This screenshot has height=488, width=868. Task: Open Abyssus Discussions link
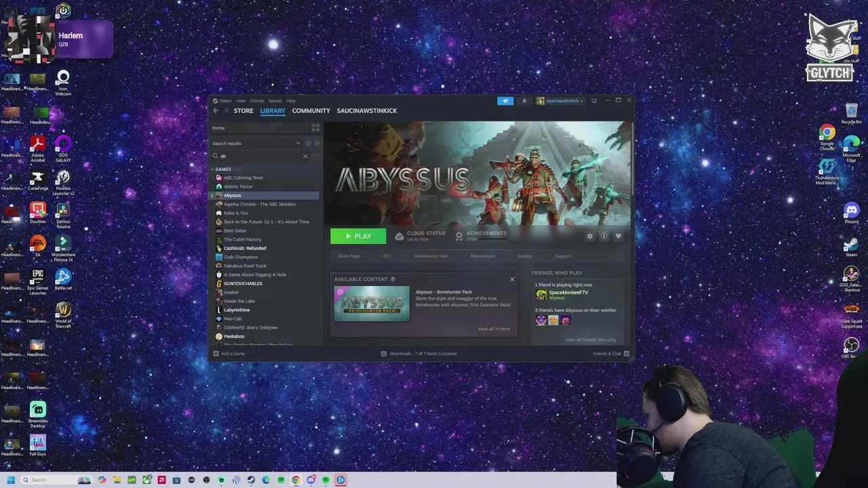point(483,256)
